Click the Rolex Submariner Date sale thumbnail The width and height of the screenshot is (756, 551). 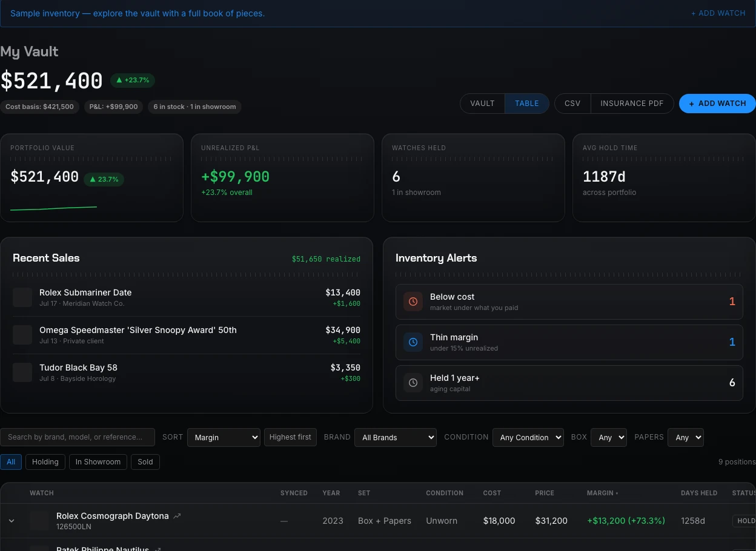22,297
